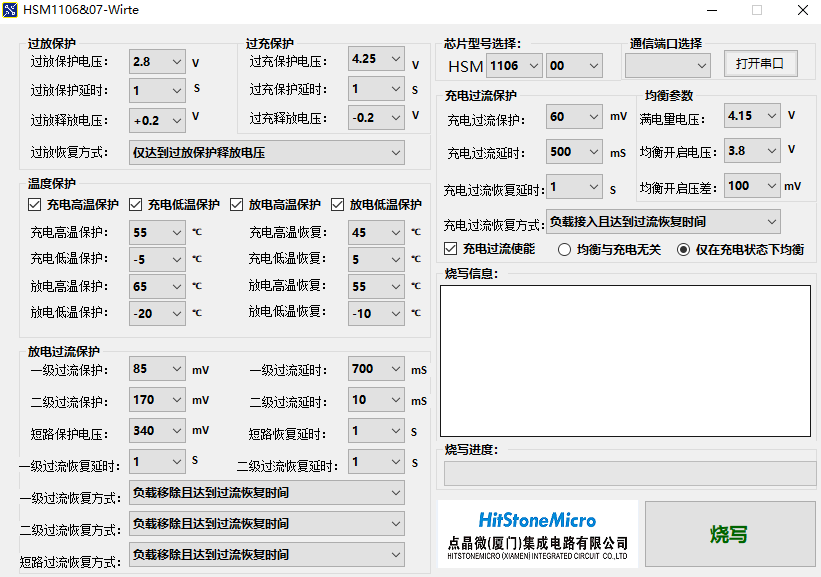Click the 打开串口 button to open serial port
821x577 pixels.
[758, 62]
